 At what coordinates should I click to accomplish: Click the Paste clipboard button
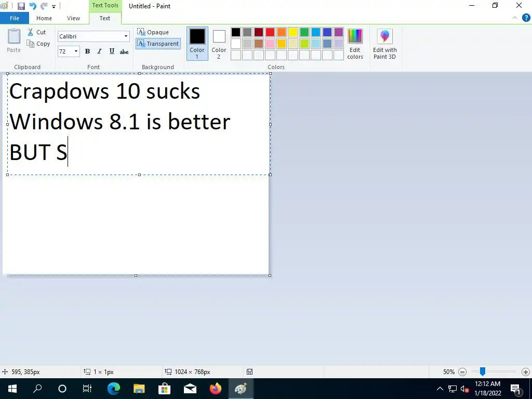[14, 41]
